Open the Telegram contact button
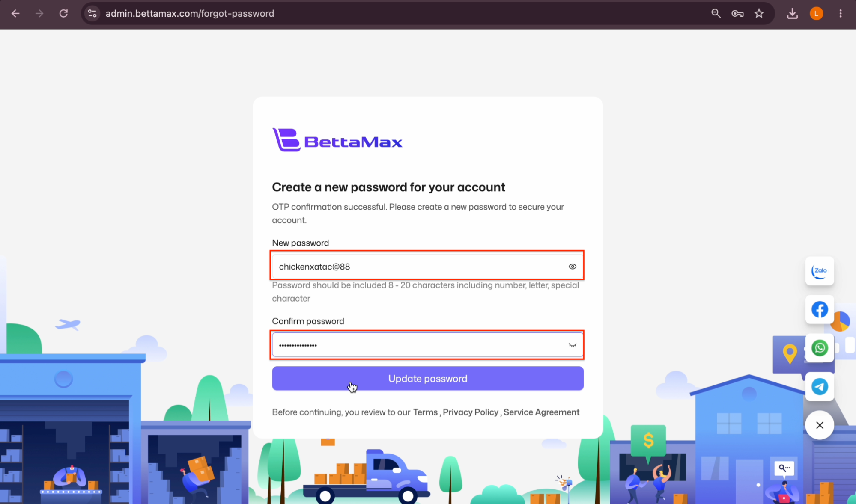The width and height of the screenshot is (856, 504). tap(819, 386)
